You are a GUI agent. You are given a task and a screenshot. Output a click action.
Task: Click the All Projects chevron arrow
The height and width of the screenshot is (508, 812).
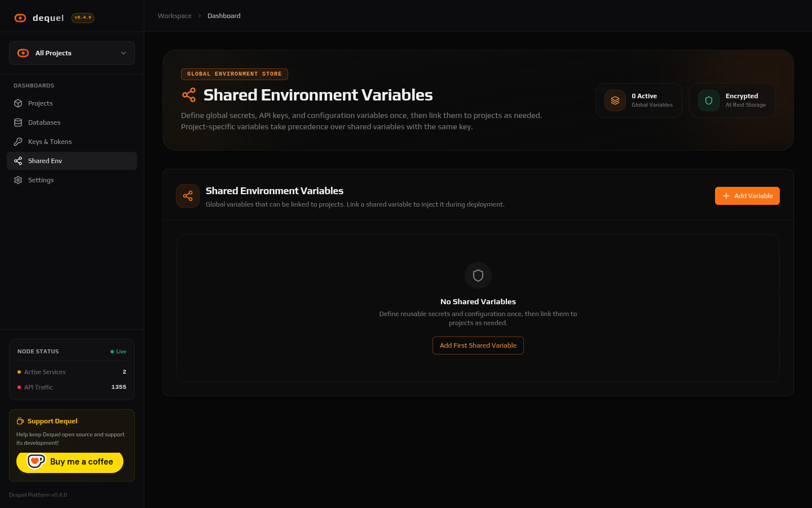[x=123, y=53]
